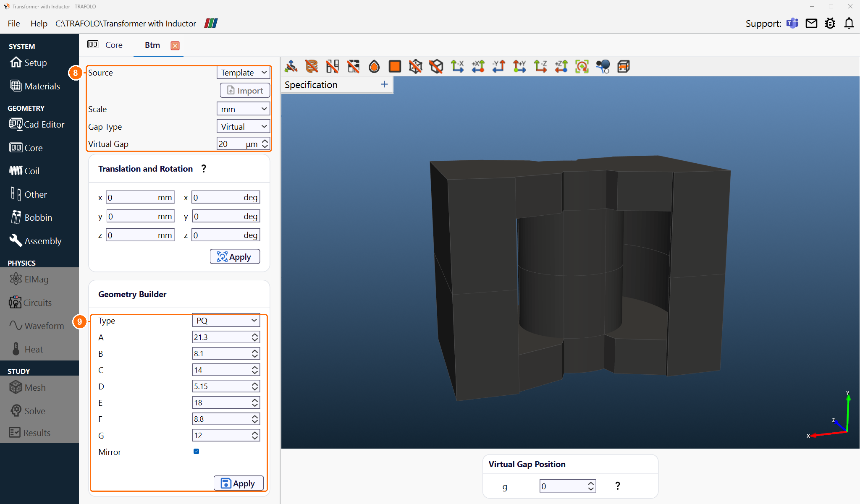This screenshot has width=860, height=504.
Task: Close the Btm tab with red X
Action: pos(175,46)
